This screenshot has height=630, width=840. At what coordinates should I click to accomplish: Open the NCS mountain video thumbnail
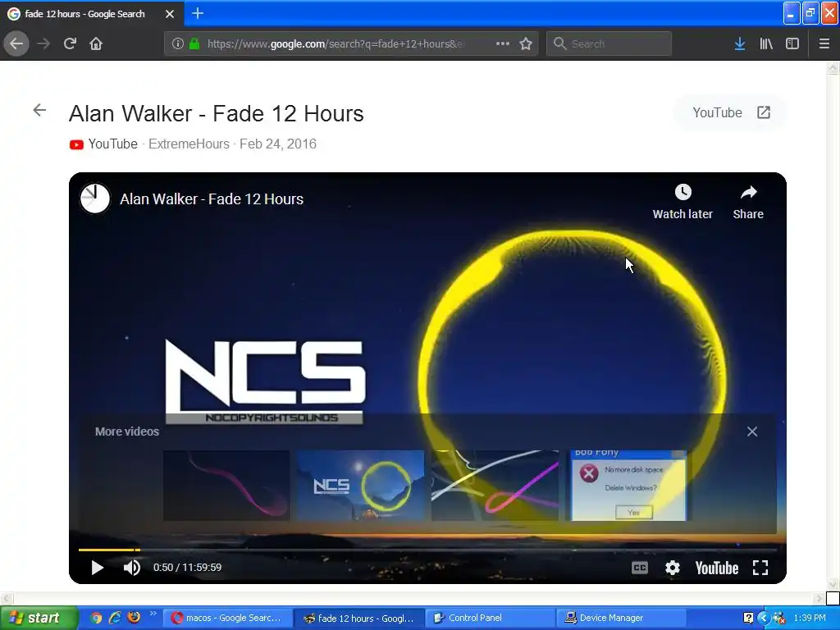click(361, 486)
